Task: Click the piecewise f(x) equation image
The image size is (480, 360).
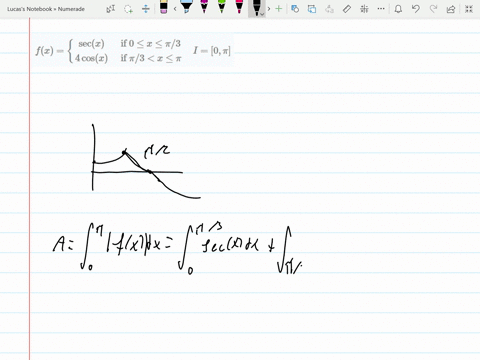Action: tap(133, 50)
